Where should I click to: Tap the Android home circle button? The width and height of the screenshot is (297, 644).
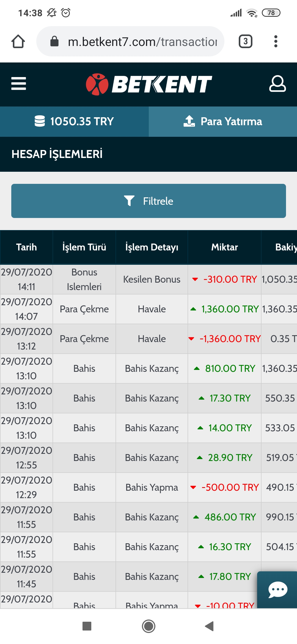(x=148, y=626)
